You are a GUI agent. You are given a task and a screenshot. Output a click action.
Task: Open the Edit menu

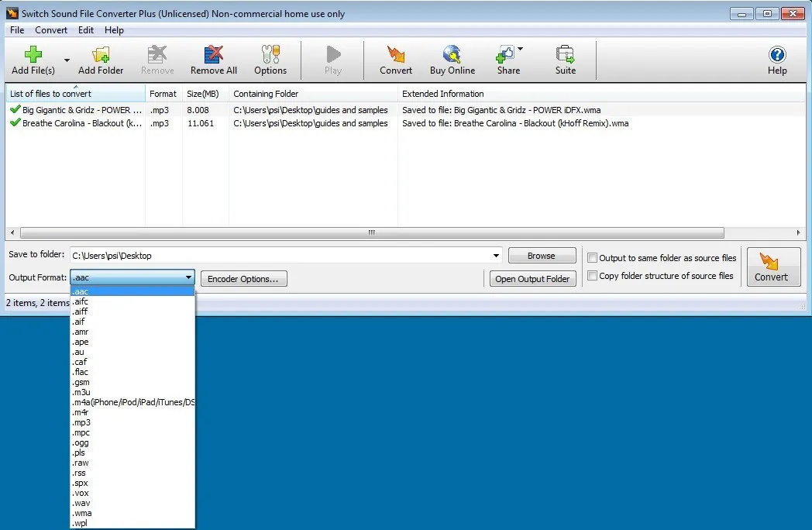pyautogui.click(x=86, y=30)
